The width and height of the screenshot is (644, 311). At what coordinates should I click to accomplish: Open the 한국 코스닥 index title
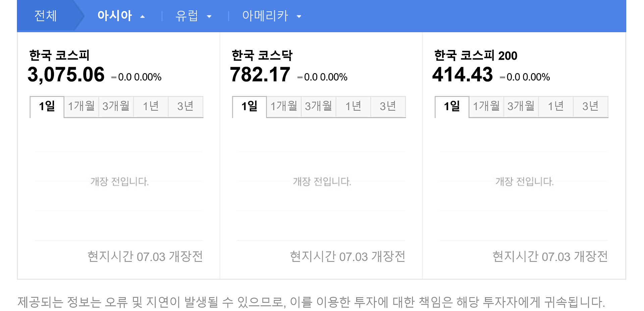click(262, 55)
